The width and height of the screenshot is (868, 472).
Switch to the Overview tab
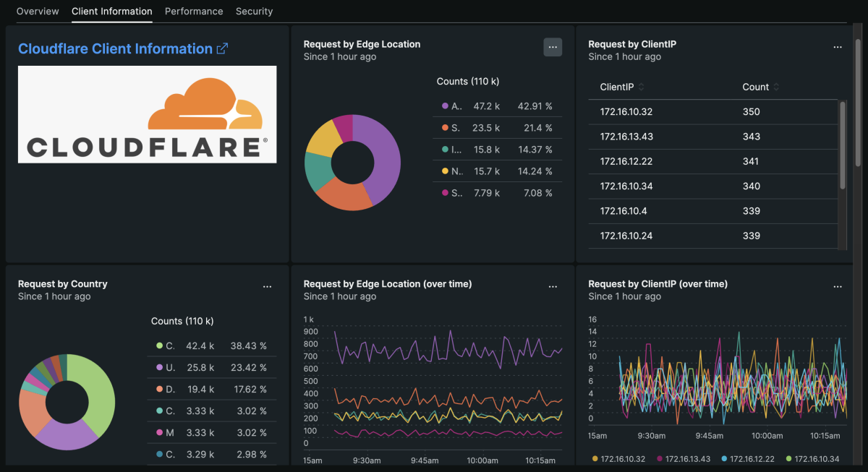coord(38,12)
